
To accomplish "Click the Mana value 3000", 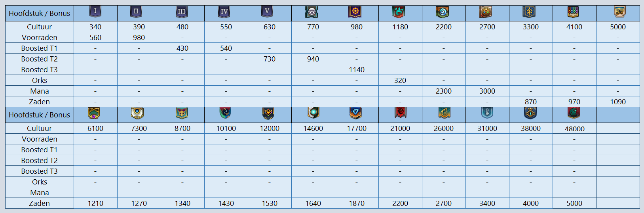I will click(487, 91).
